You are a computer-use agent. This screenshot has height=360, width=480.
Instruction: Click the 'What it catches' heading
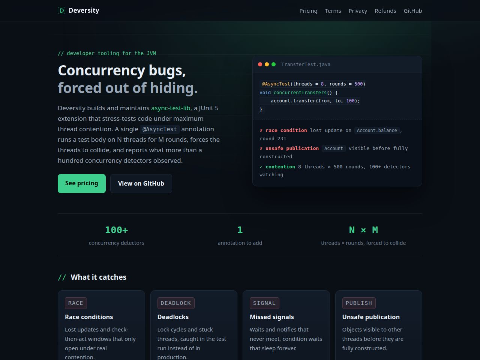pyautogui.click(x=98, y=277)
